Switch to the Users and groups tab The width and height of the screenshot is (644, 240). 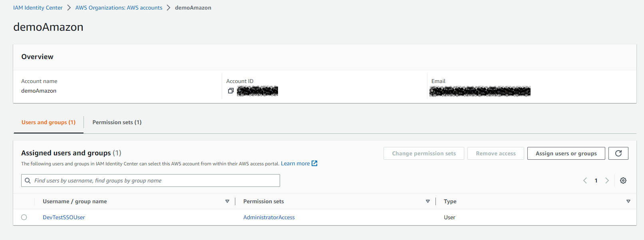(x=48, y=122)
